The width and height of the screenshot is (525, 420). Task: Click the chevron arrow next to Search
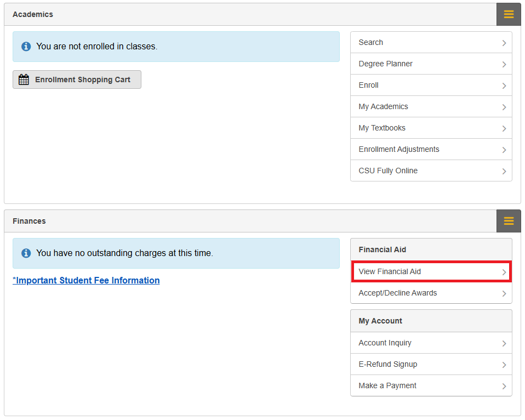tap(504, 43)
